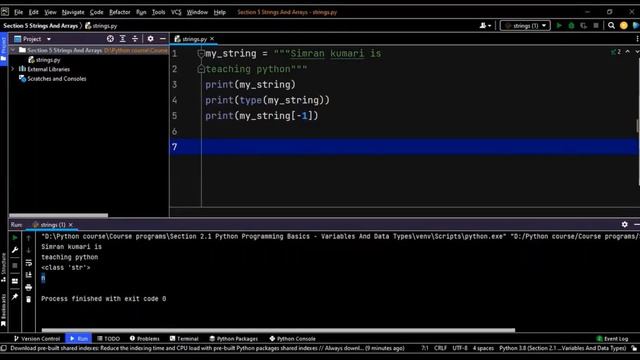640x360 pixels.
Task: Open the Terminal tool window
Action: point(184,338)
